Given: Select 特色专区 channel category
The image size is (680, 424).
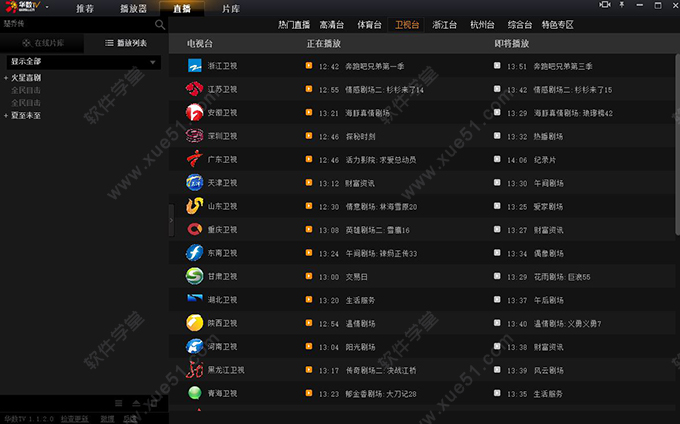Looking at the screenshot, I should click(557, 25).
